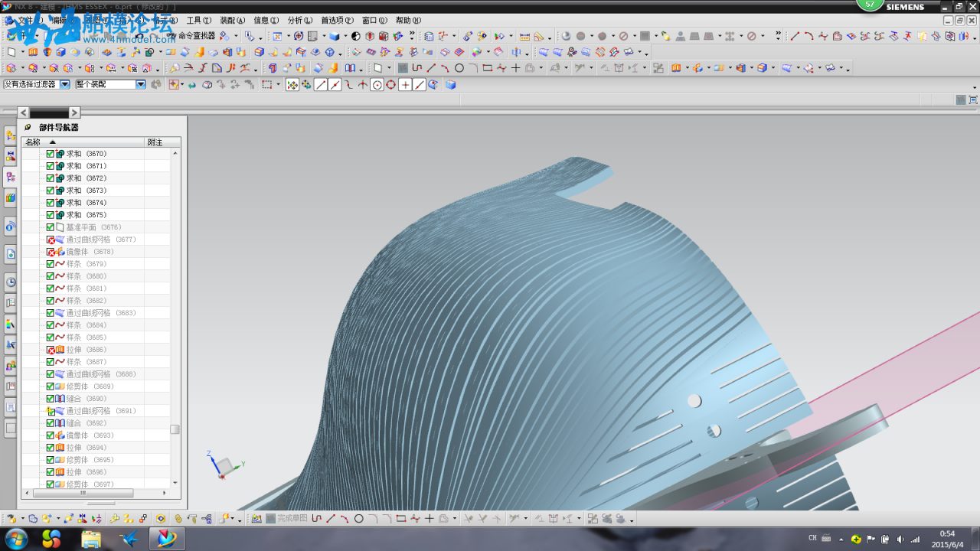Viewport: 980px width, 551px height.
Task: Select the sketch circle tool in top toolbar
Action: 459,68
